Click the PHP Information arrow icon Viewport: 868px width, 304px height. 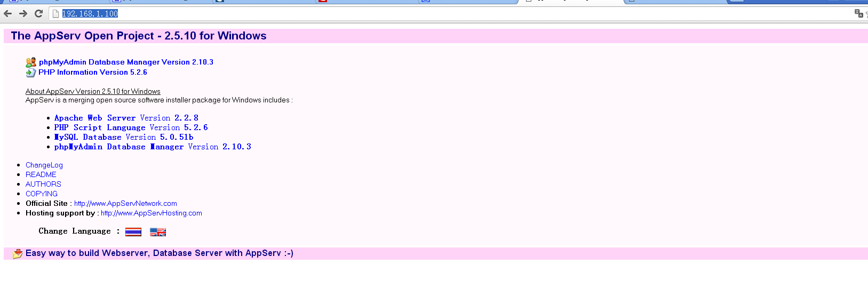coord(31,73)
